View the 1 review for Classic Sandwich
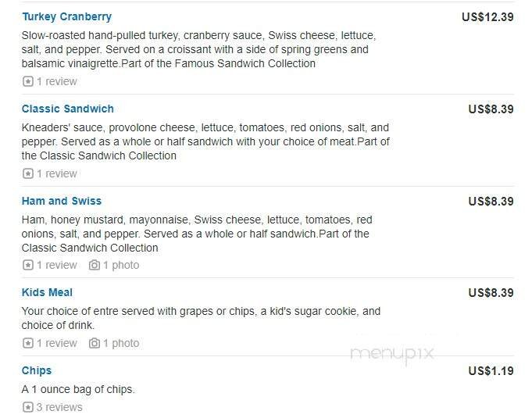The width and height of the screenshot is (532, 418). (x=57, y=173)
